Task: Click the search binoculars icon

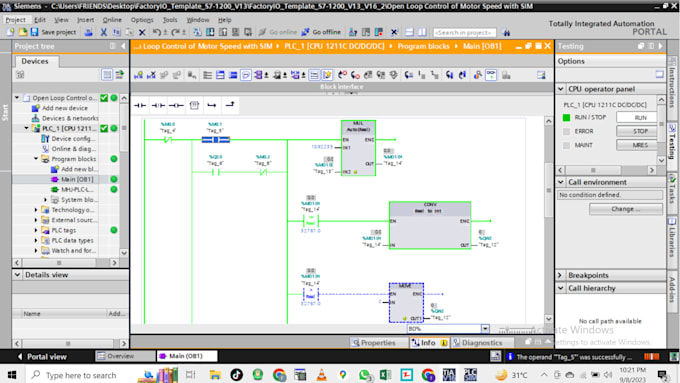Action: point(506,32)
